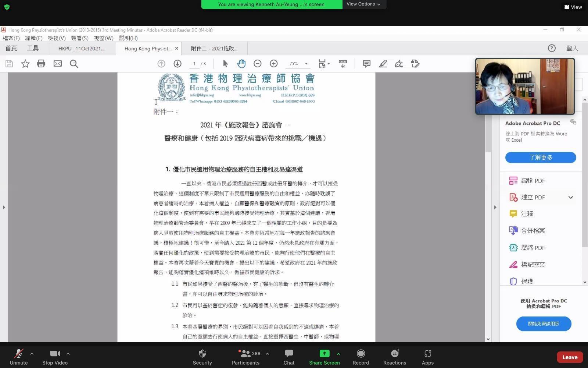Viewport: 588px width, 368px height.
Task: Open the 工具 tools tab
Action: pos(33,48)
